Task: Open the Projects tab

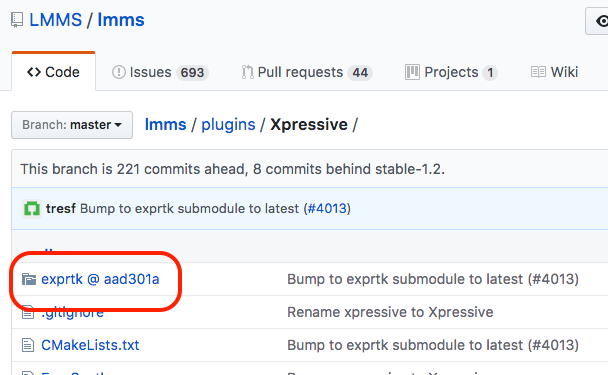Action: 451,73
